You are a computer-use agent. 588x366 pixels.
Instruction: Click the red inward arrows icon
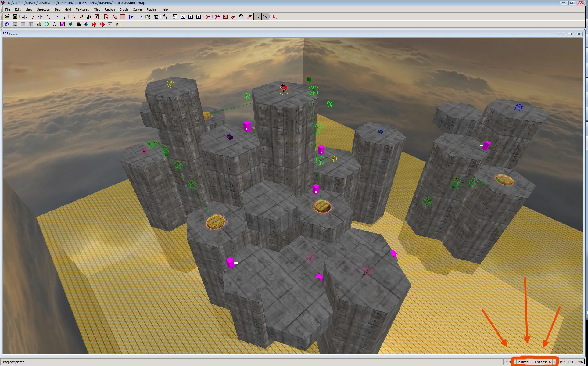click(x=94, y=24)
